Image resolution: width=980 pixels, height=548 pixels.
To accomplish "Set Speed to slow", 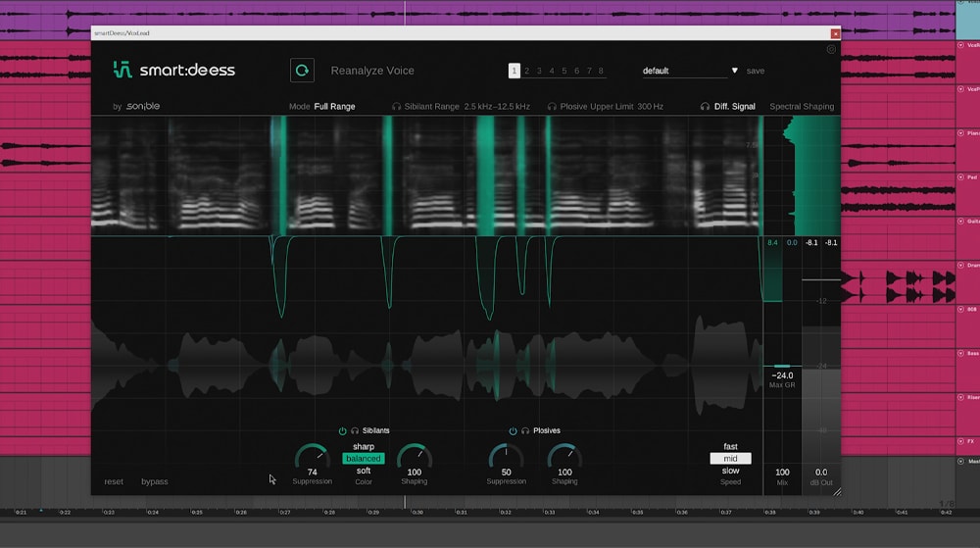I will coord(730,471).
